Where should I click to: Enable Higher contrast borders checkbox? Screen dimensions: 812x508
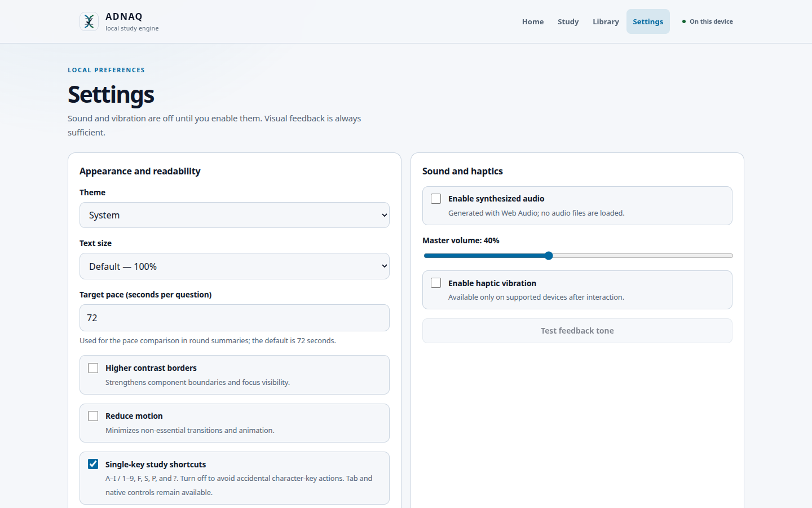(93, 368)
